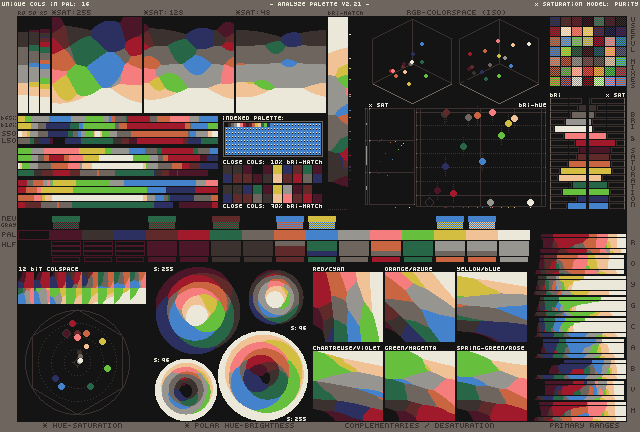
Task: Click the "ORANGE/AZURE" label
Action: point(409,269)
